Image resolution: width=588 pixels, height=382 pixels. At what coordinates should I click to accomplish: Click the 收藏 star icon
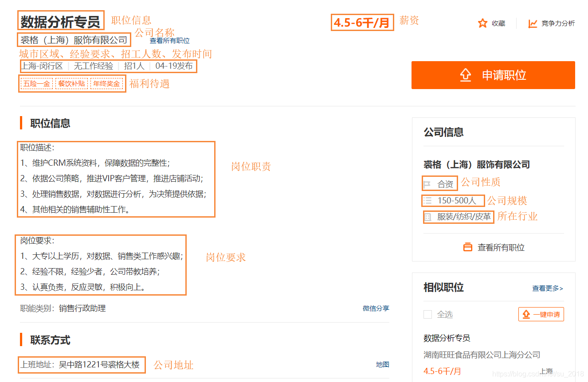[x=482, y=23]
